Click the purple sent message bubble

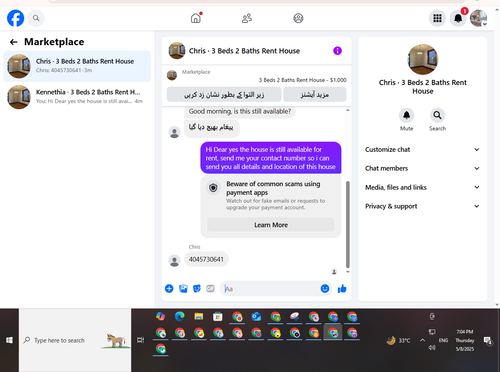click(271, 158)
